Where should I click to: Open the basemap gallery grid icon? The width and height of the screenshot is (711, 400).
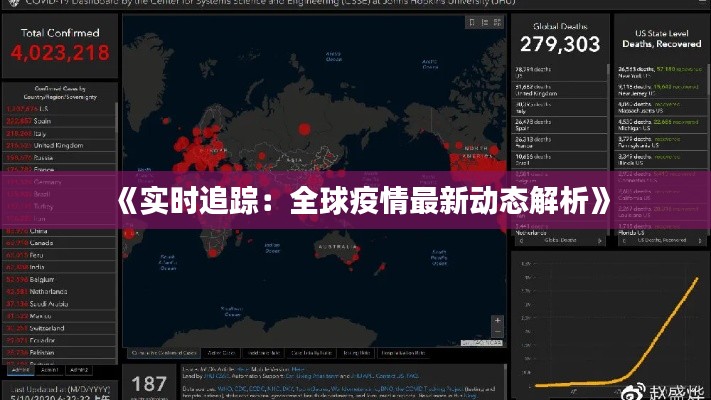pos(497,23)
